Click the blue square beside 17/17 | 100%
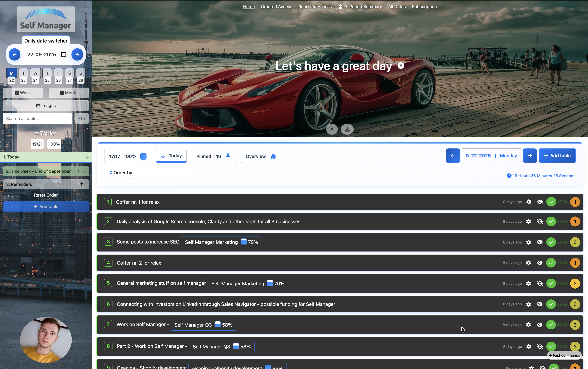This screenshot has width=588, height=369. 143,156
